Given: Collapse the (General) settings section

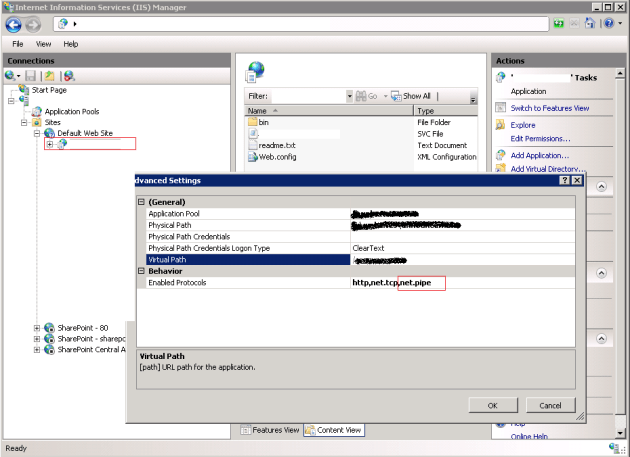Looking at the screenshot, I should click(141, 202).
